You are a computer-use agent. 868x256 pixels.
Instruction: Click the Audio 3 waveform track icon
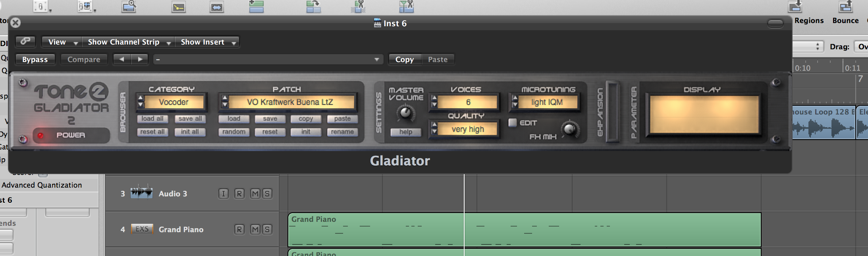coord(141,193)
